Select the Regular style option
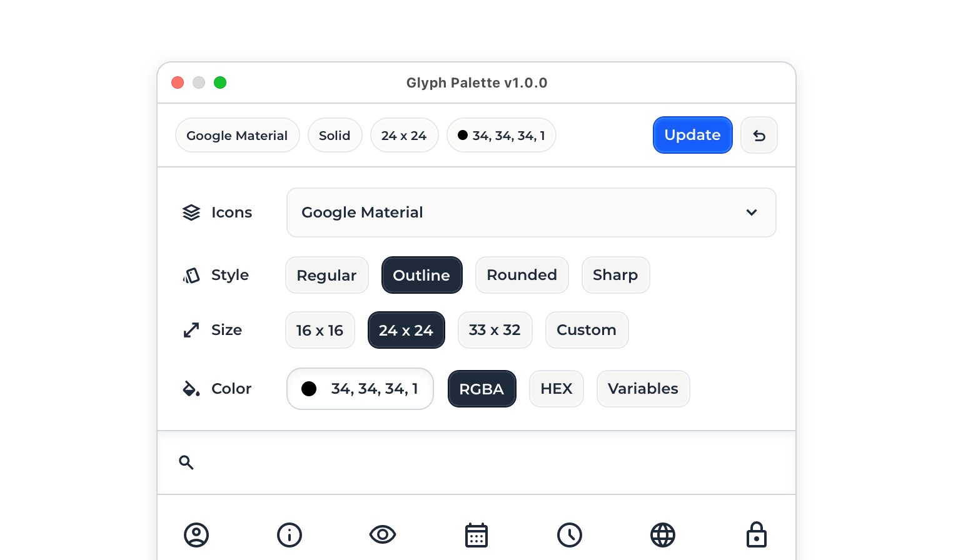This screenshot has height=560, width=953. pyautogui.click(x=326, y=276)
